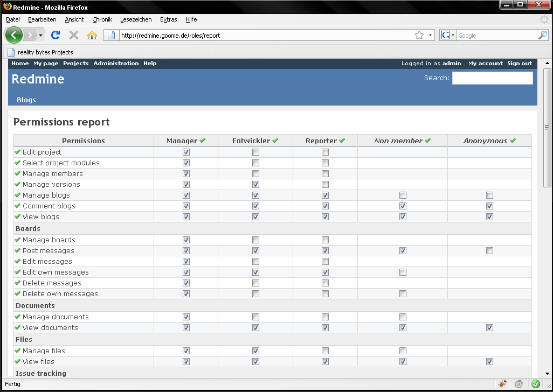This screenshot has height=392, width=553.
Task: Bookmark page with the star icon
Action: coord(419,35)
